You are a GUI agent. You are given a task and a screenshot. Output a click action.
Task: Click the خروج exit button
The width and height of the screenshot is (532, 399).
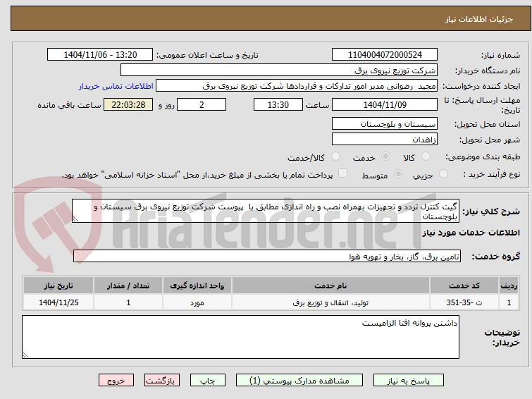[116, 381]
